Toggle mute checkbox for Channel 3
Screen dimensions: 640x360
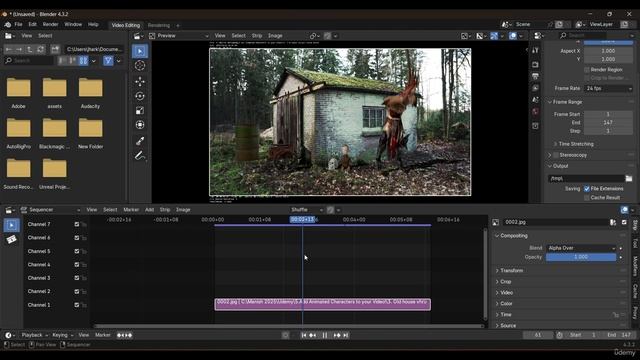point(77,278)
